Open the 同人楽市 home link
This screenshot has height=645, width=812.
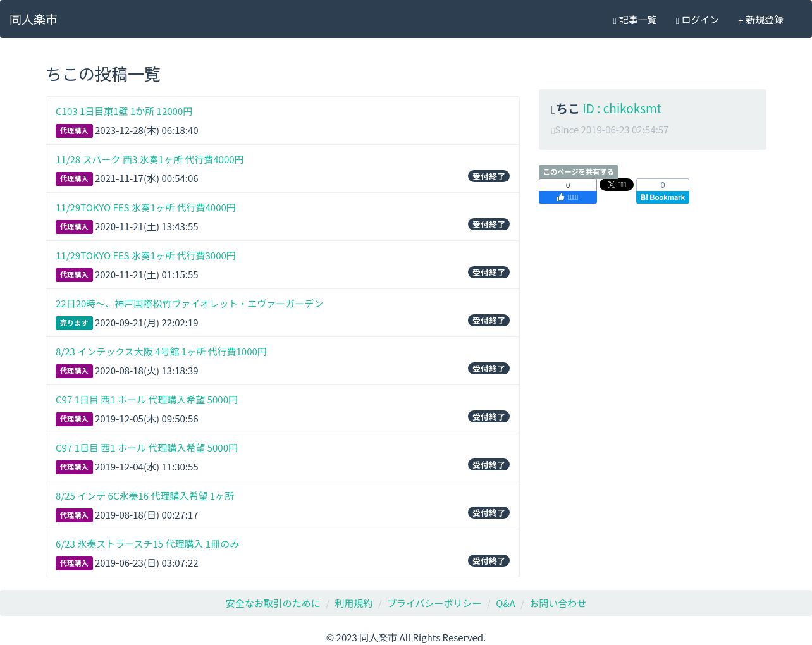[34, 20]
